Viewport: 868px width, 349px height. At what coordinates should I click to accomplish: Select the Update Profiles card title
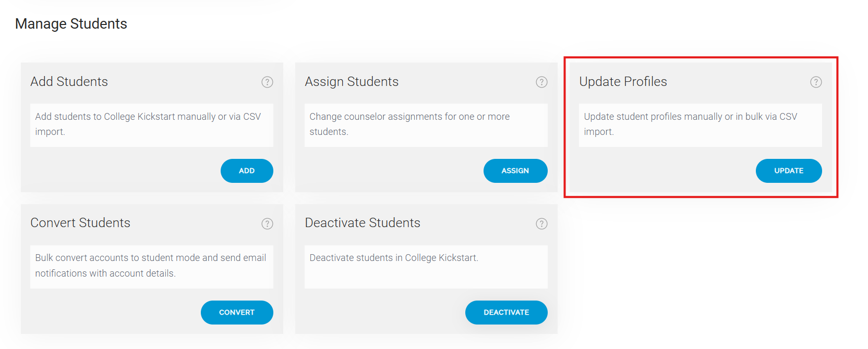coord(623,82)
